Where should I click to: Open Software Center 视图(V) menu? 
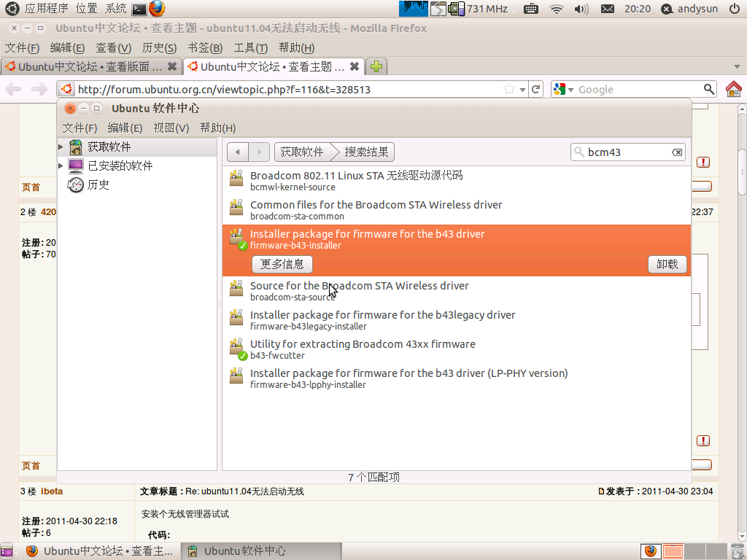[171, 128]
